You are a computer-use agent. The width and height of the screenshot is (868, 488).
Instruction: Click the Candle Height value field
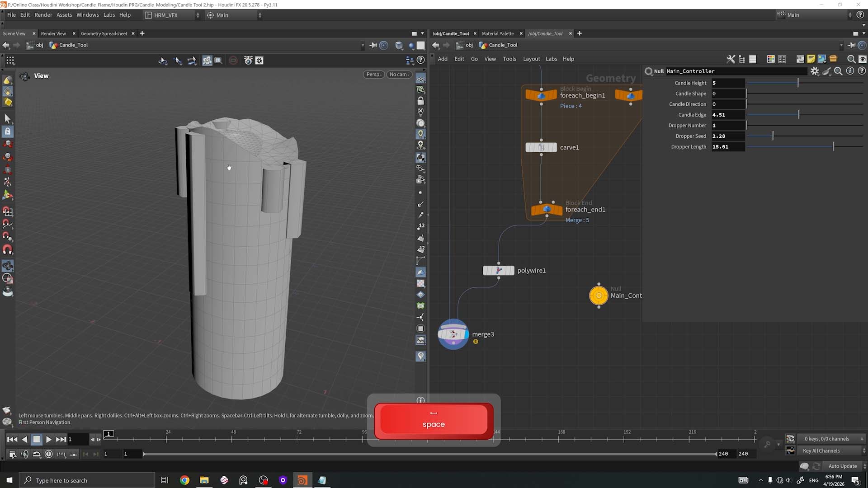tap(728, 83)
